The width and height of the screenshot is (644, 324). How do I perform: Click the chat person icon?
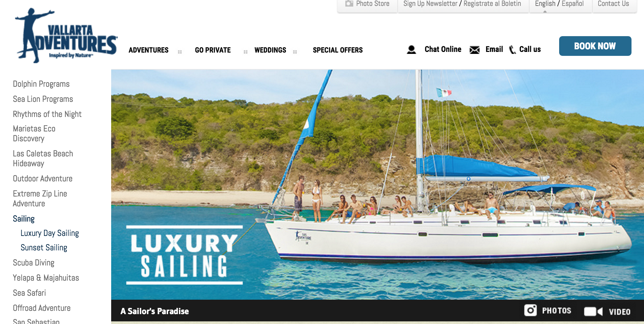tap(411, 50)
